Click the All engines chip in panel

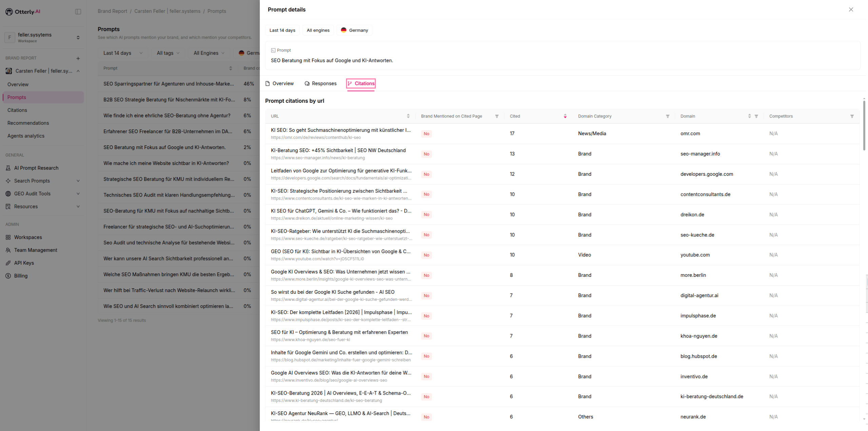(318, 30)
